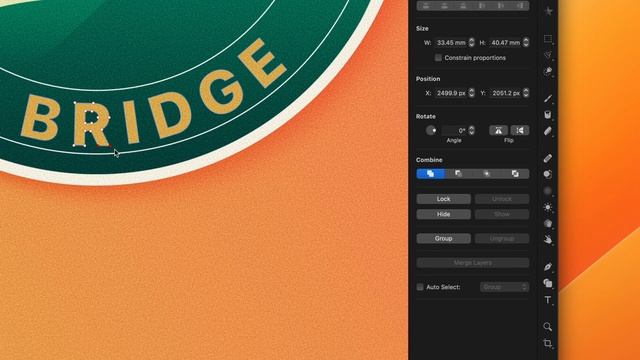Select the star Style tool
The width and height of the screenshot is (640, 360).
(549, 11)
